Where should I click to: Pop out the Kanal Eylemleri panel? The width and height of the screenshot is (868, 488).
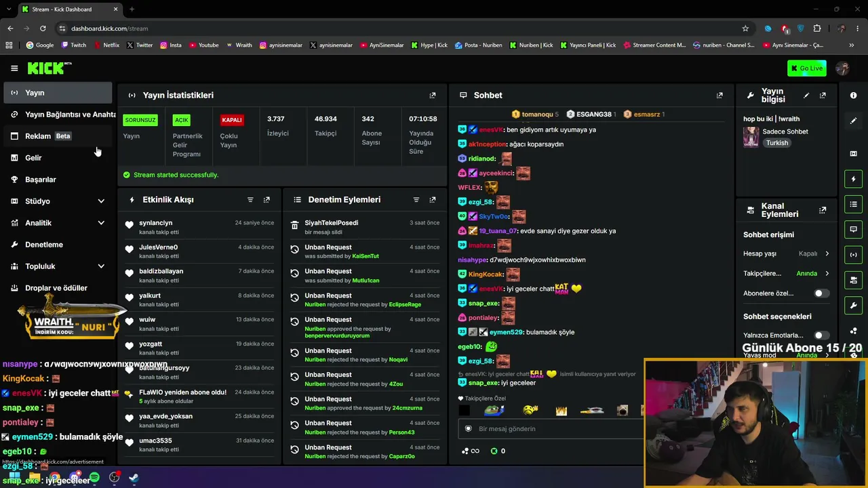(823, 210)
